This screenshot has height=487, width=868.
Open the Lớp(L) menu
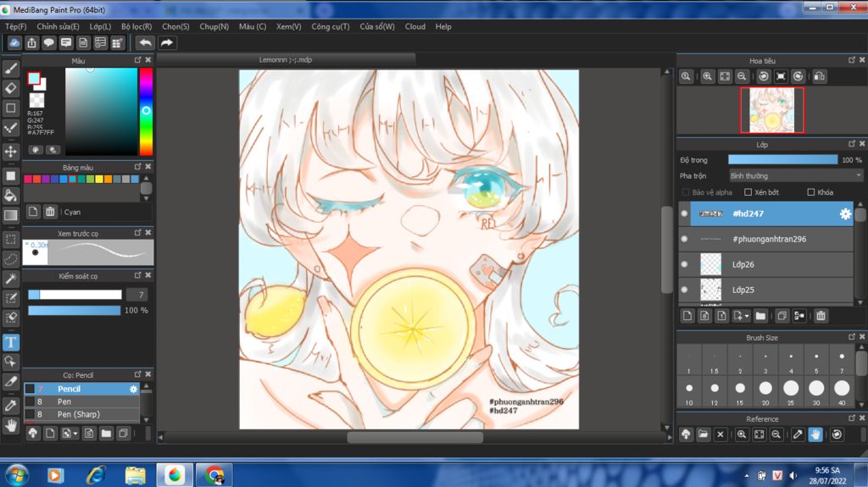[100, 26]
